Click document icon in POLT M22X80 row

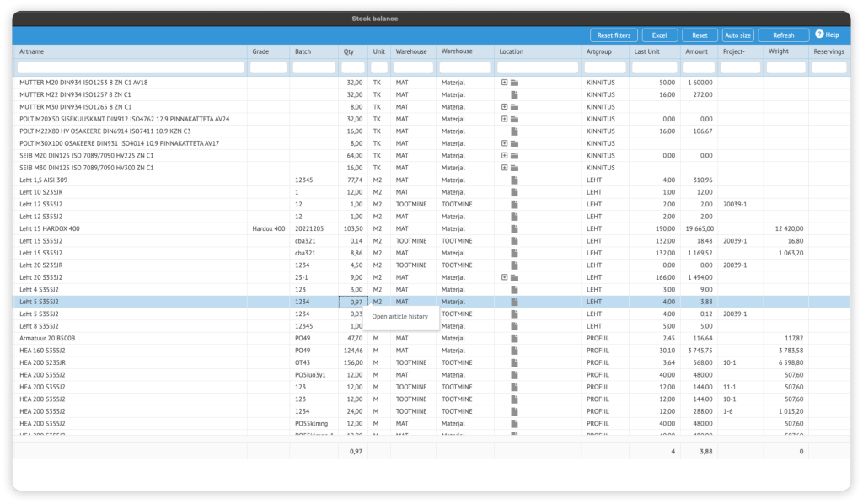(x=514, y=131)
